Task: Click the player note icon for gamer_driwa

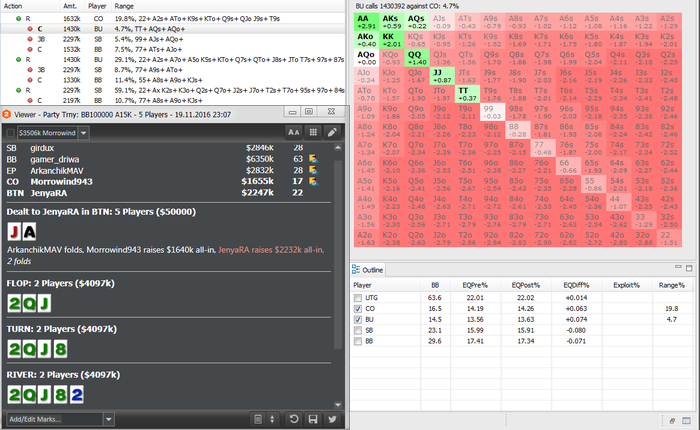Action: click(x=313, y=159)
